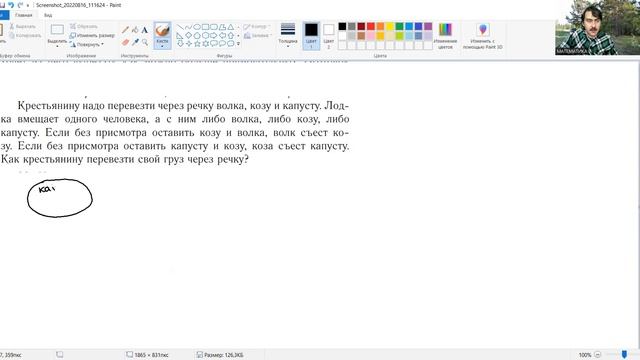Viewport: 640px width, 360px height.
Task: Choose the Rounded rectangular callout shape
Action: 214,44
